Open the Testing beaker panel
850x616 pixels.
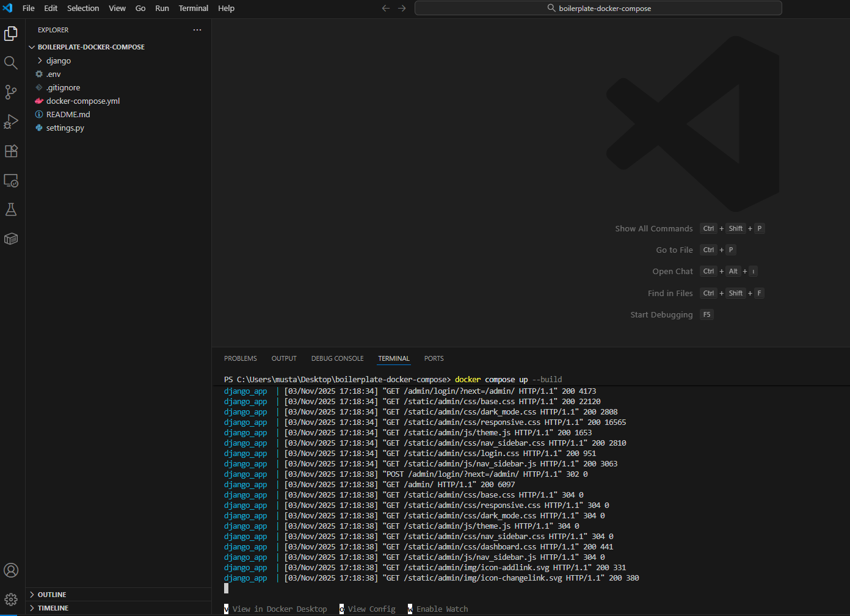(10, 209)
